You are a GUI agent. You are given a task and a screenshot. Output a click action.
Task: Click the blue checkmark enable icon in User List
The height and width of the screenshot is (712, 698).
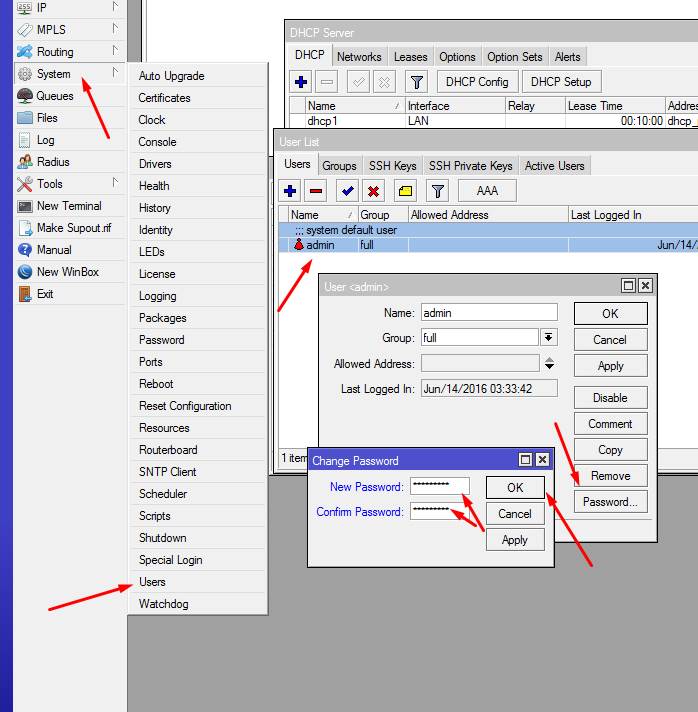click(x=347, y=191)
